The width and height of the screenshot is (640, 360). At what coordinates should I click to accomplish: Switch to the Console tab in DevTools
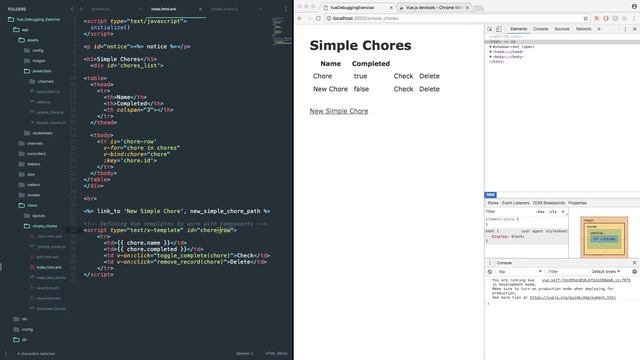(540, 29)
